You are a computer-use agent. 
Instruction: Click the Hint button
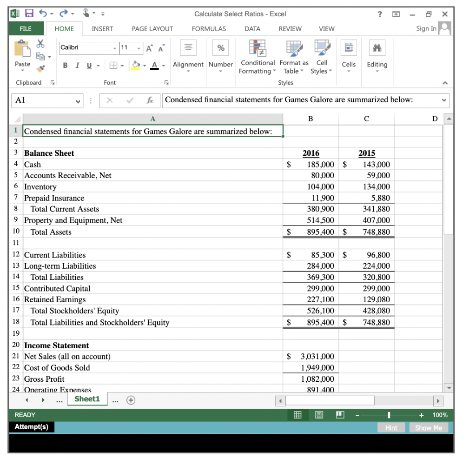pos(391,427)
